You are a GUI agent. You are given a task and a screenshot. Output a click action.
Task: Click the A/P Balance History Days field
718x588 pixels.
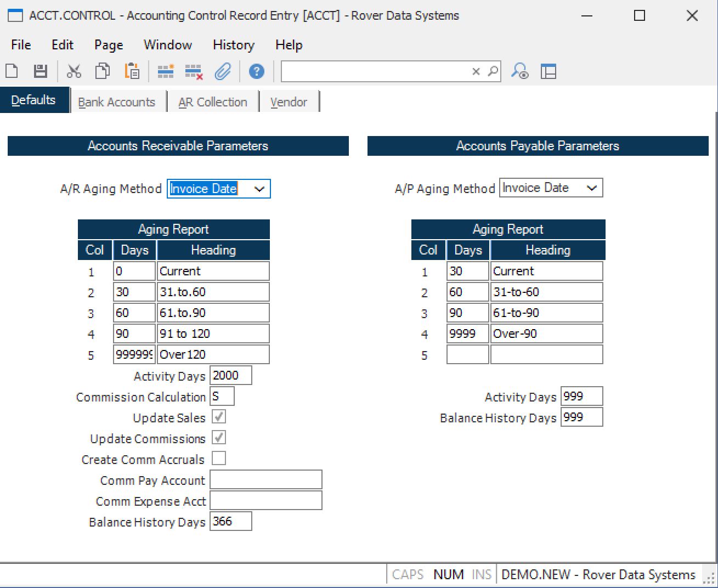point(581,417)
